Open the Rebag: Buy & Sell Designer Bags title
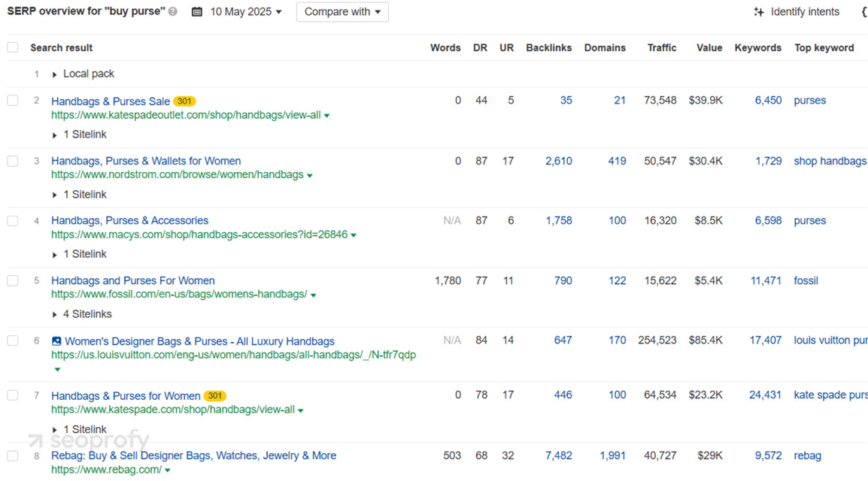868x481 pixels. (194, 455)
